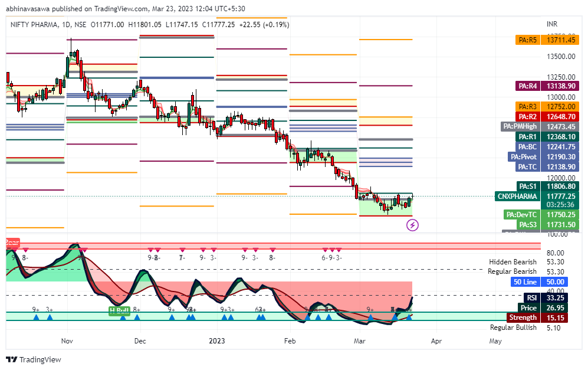Select the PA:R2 price label
The height and width of the screenshot is (370, 588).
[528, 117]
